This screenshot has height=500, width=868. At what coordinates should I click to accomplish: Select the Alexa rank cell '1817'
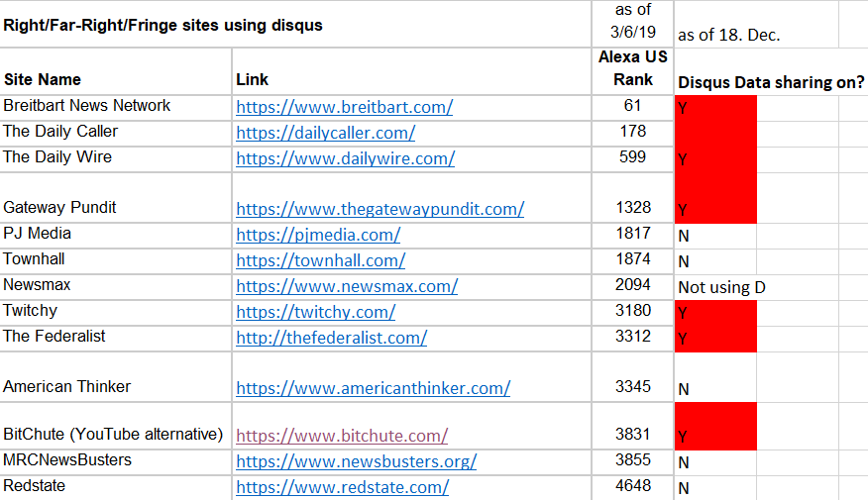(633, 236)
